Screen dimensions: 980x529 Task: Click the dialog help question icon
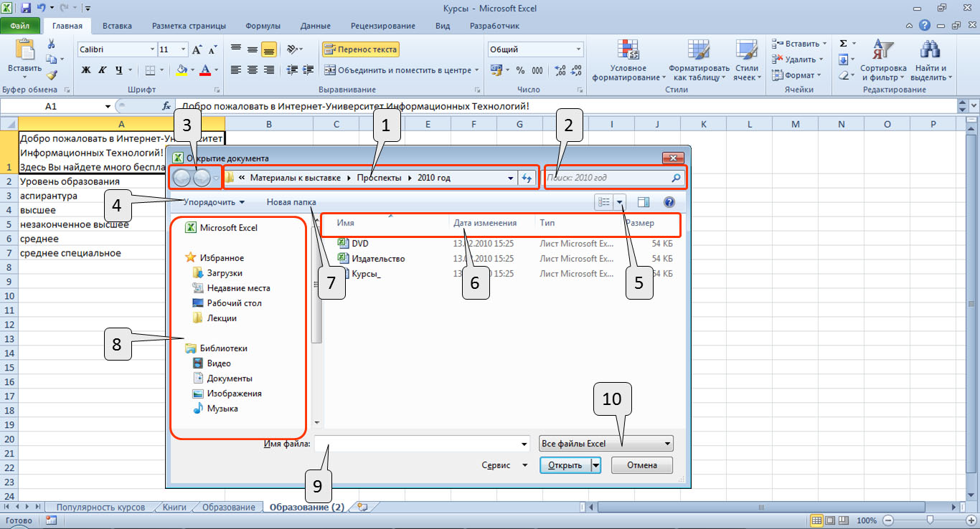tap(669, 203)
